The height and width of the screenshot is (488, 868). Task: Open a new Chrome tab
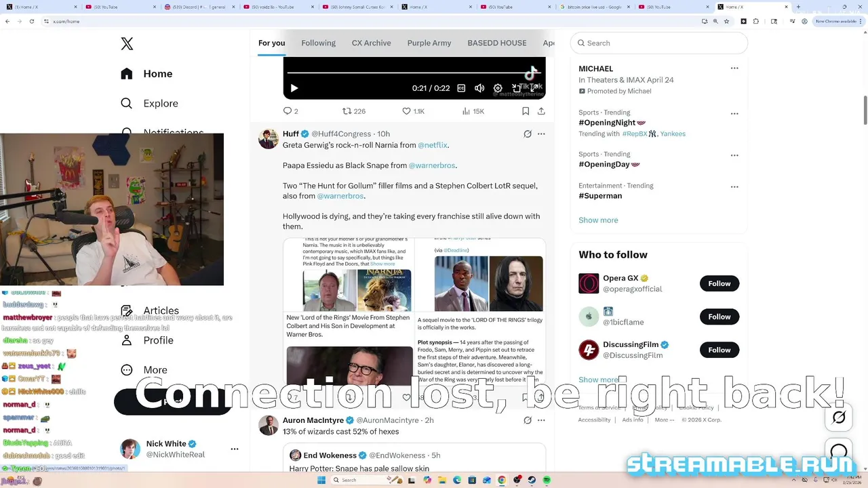pyautogui.click(x=799, y=7)
